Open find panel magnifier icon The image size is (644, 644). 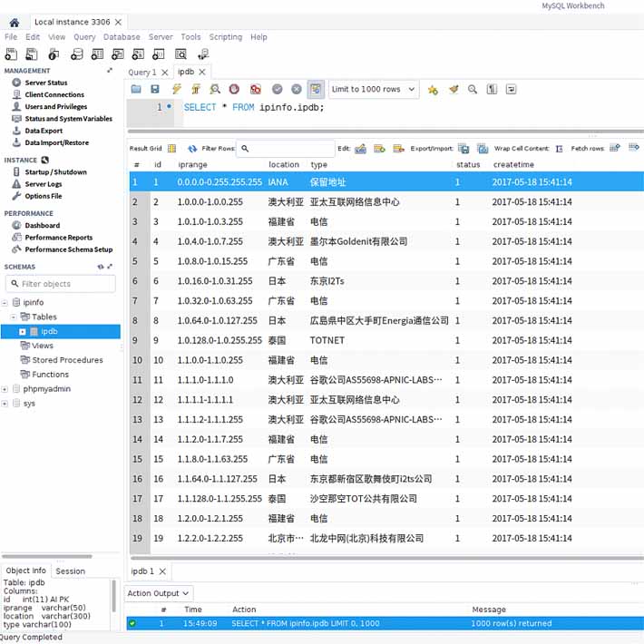473,89
